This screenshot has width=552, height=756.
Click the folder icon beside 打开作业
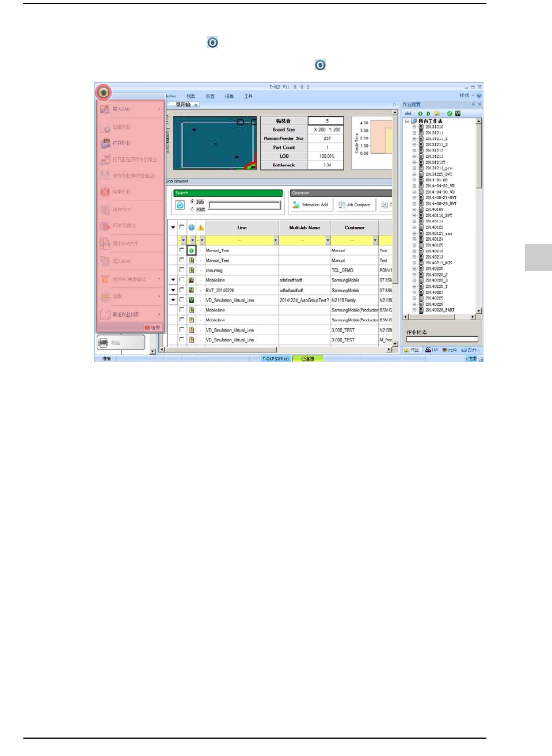click(x=105, y=143)
